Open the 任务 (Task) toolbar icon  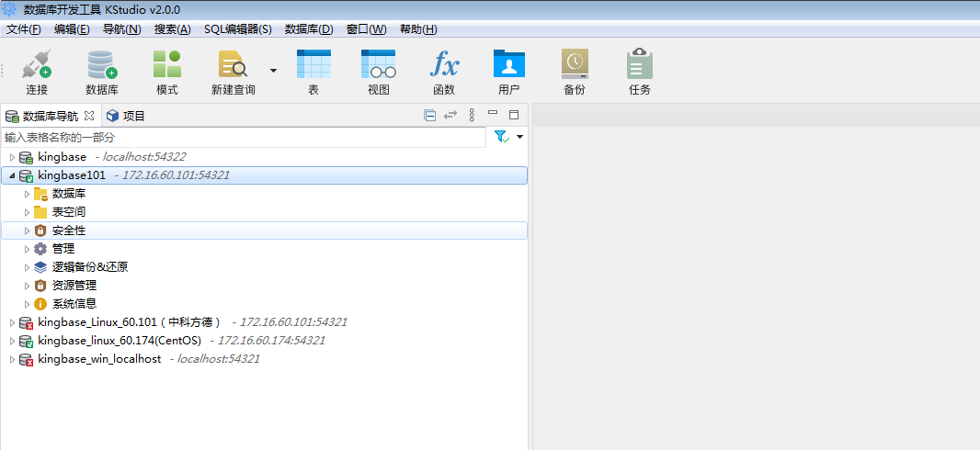[x=640, y=66]
